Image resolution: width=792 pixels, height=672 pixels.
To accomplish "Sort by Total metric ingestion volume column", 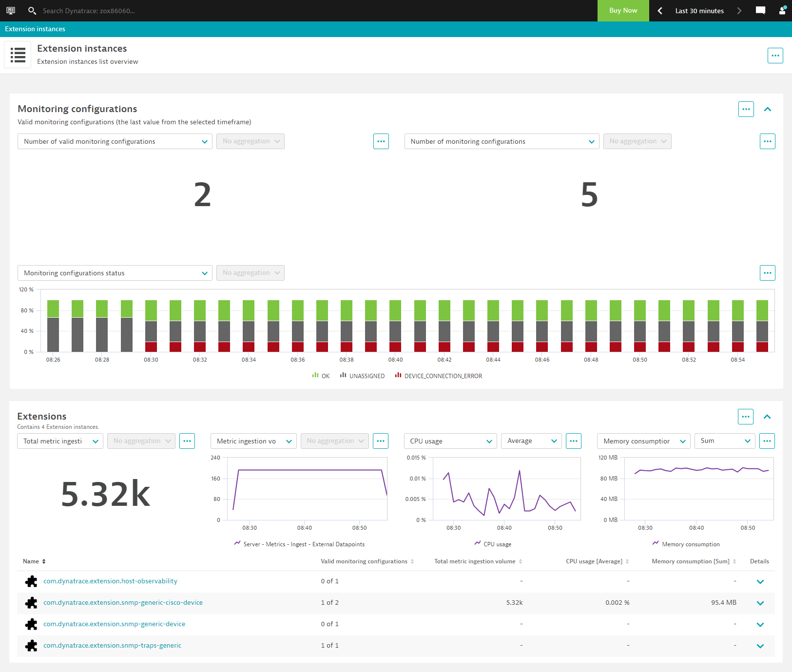I will [x=478, y=561].
